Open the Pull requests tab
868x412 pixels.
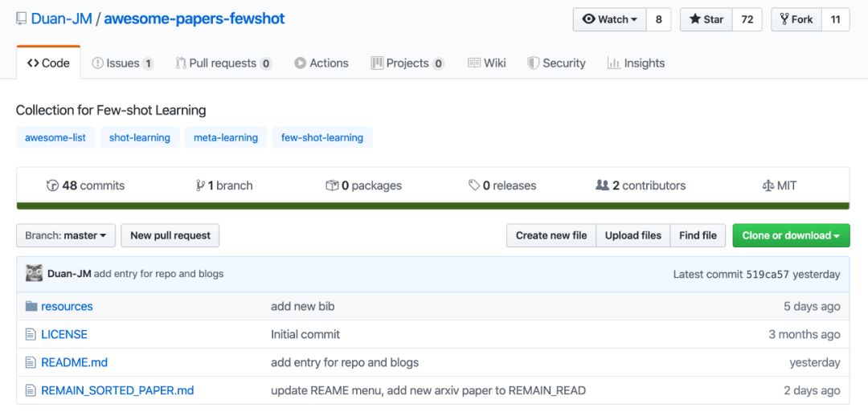click(x=223, y=63)
